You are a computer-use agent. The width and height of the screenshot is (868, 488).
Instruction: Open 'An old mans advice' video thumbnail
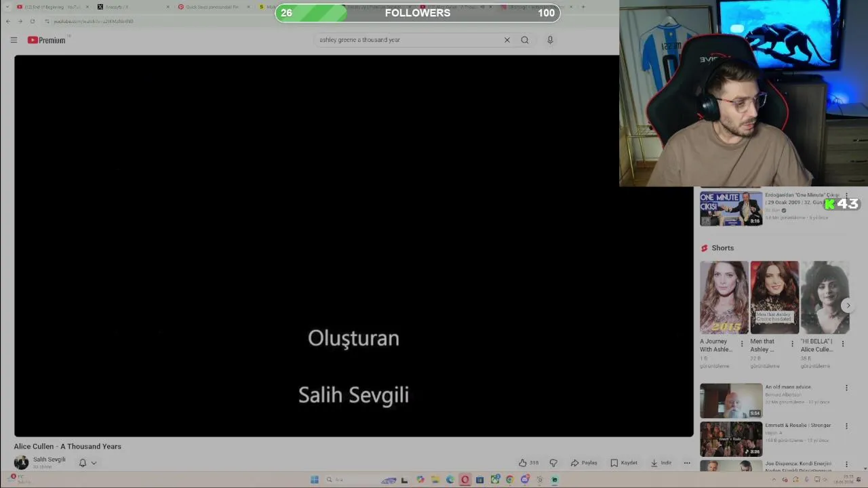[x=731, y=401]
